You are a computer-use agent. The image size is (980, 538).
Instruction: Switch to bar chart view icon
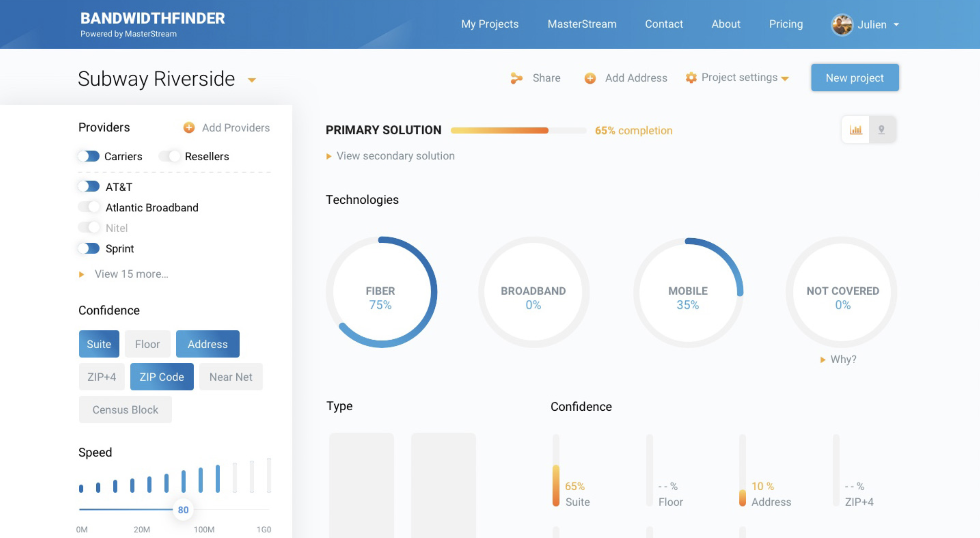(x=856, y=130)
